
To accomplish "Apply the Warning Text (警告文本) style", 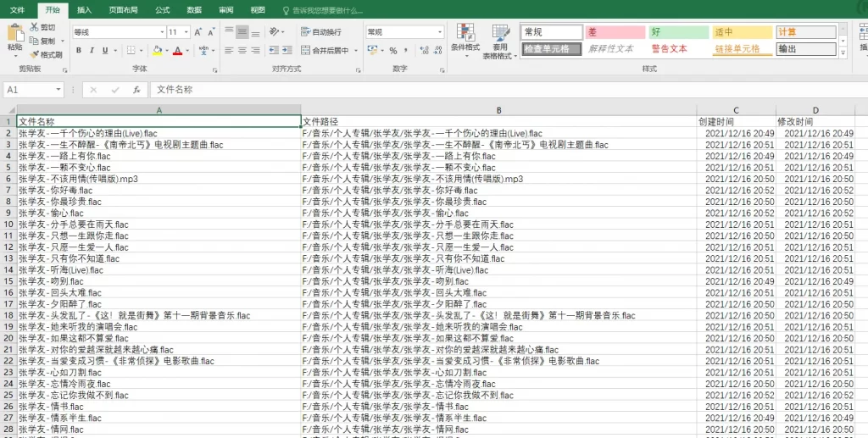I will click(x=679, y=48).
